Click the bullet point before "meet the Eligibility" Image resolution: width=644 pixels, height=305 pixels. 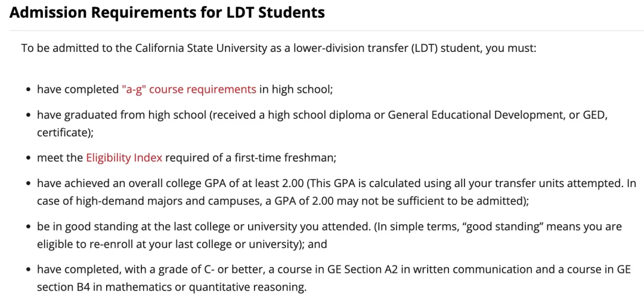click(x=28, y=158)
